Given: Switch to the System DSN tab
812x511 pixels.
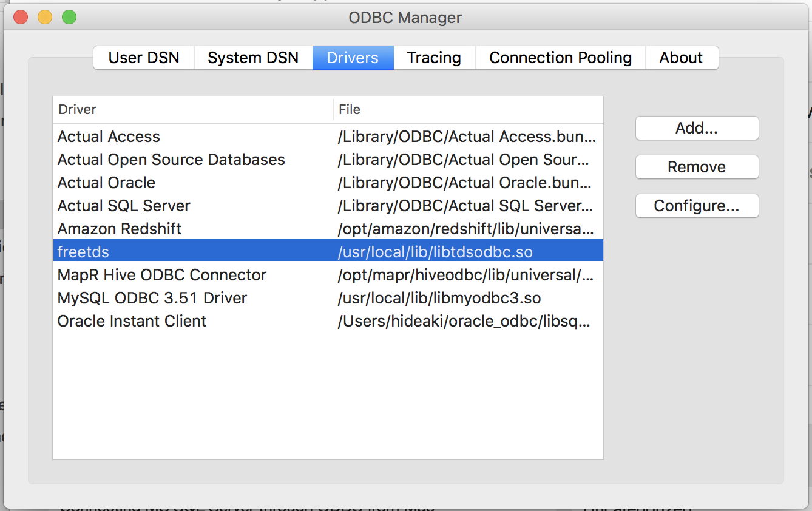Looking at the screenshot, I should [252, 57].
